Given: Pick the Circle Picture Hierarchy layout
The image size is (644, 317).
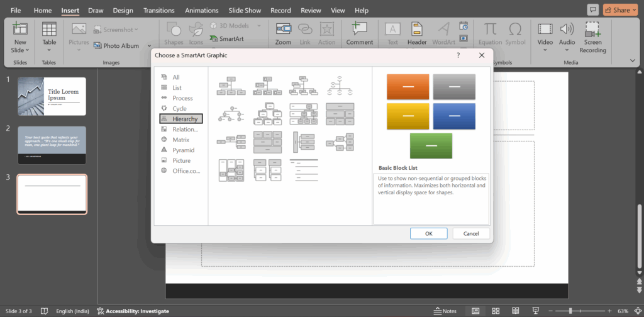Looking at the screenshot, I should click(x=230, y=114).
